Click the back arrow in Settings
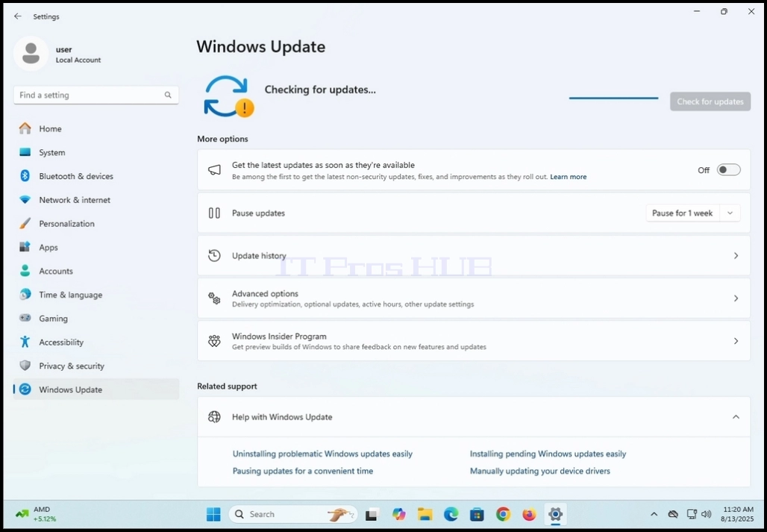This screenshot has width=767, height=532. pyautogui.click(x=18, y=16)
